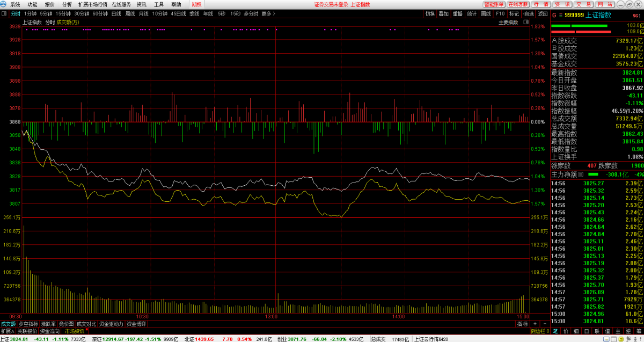Switch to the 多空指标 tab
The width and height of the screenshot is (644, 342).
tap(28, 324)
